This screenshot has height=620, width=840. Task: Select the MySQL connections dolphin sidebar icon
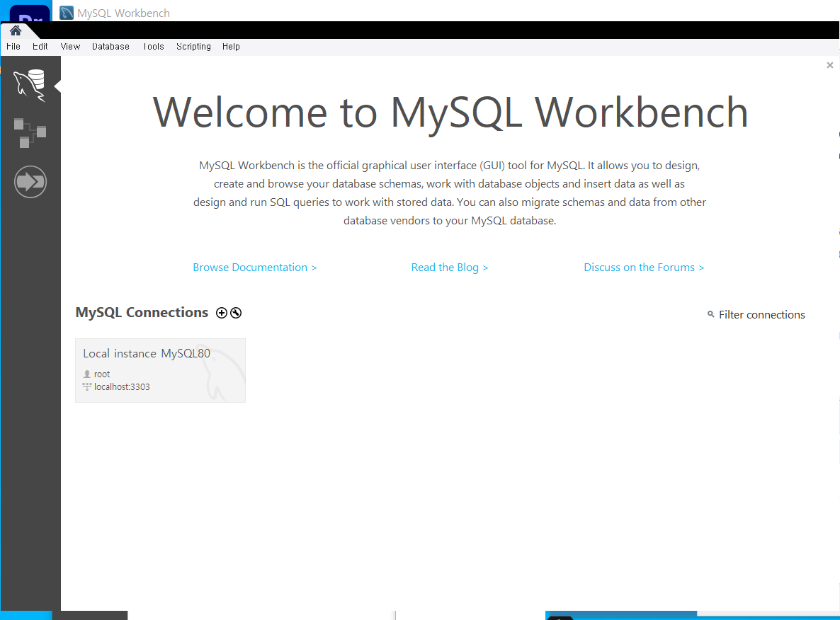pos(30,85)
